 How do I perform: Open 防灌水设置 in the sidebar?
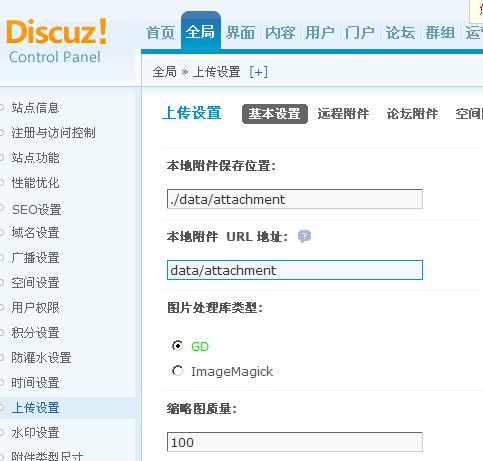pos(41,358)
